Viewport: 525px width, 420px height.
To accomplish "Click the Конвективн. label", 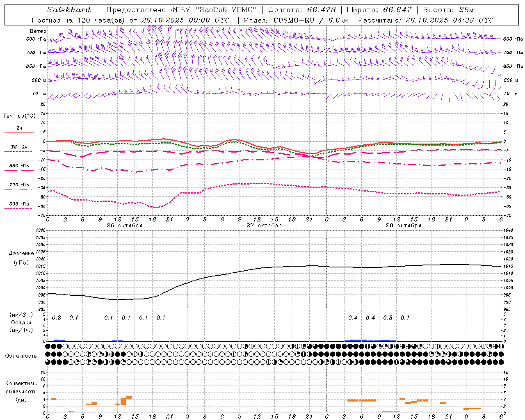I will click(x=21, y=383).
